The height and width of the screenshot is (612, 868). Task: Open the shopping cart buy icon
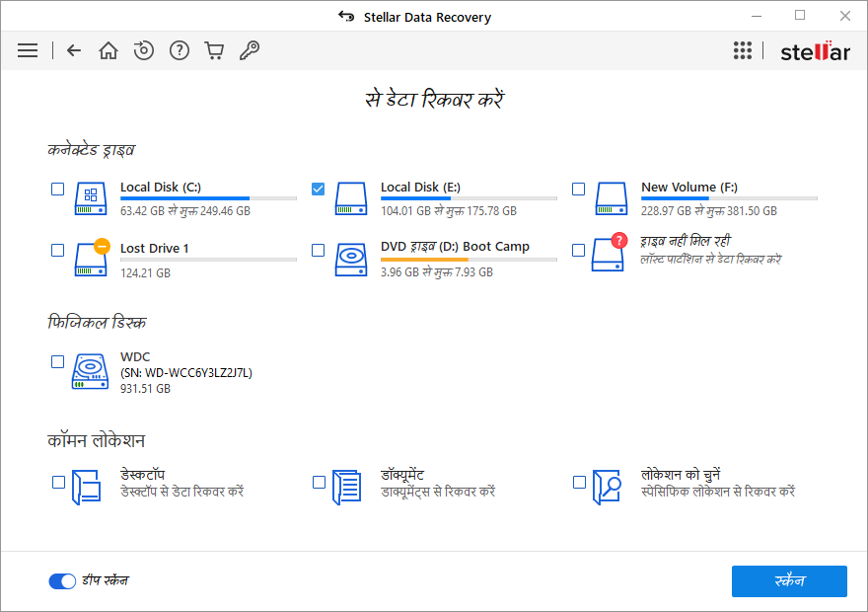[x=214, y=50]
